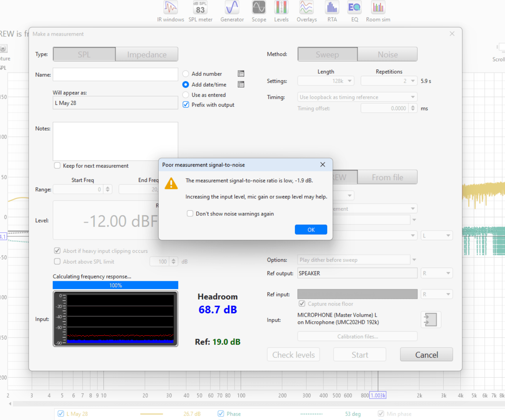Screen dimensions: 505x420
Task: Open the Room sim tool
Action: click(378, 11)
